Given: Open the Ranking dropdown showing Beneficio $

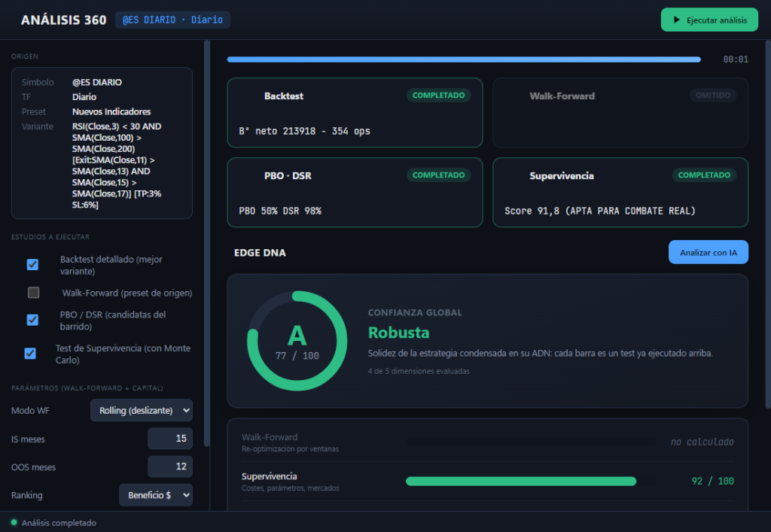Looking at the screenshot, I should coord(156,495).
